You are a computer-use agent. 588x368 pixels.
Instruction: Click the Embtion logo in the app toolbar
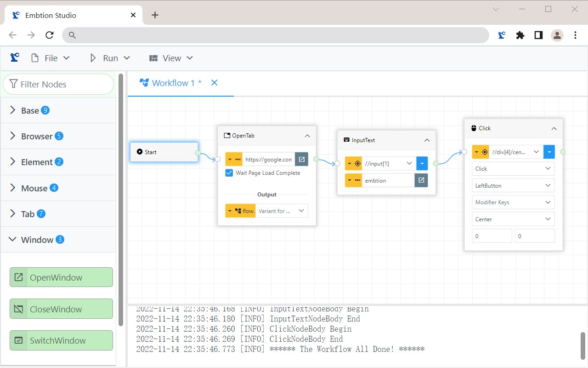pos(15,57)
